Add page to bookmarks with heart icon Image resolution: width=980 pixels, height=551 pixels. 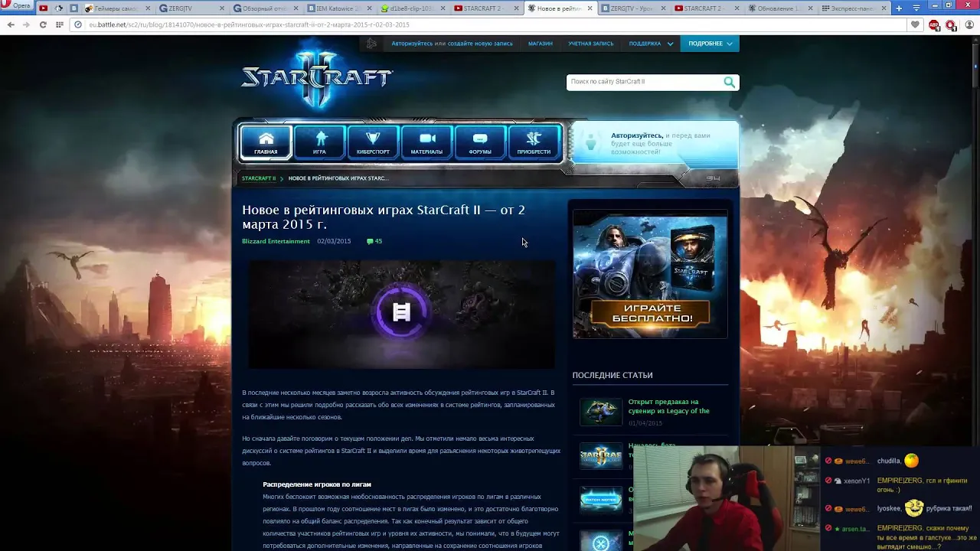[915, 24]
